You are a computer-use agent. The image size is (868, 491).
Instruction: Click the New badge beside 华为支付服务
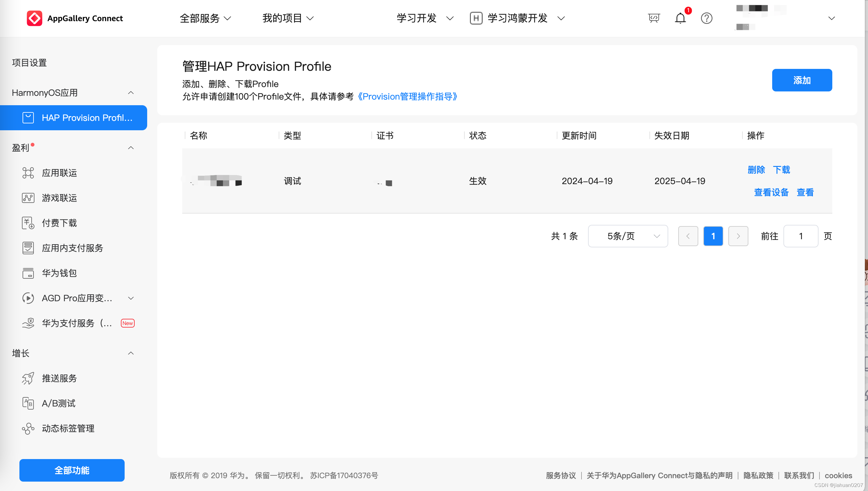pyautogui.click(x=128, y=323)
